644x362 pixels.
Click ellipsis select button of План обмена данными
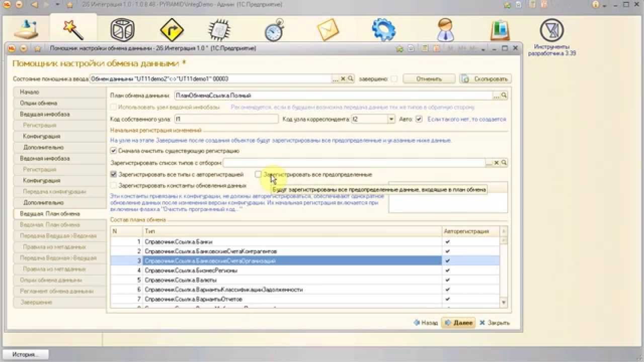496,95
